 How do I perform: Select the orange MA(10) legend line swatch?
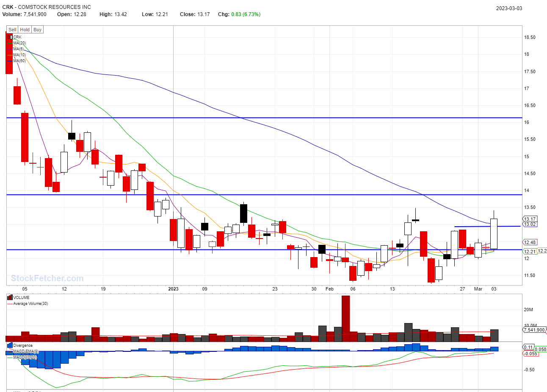tap(10, 55)
